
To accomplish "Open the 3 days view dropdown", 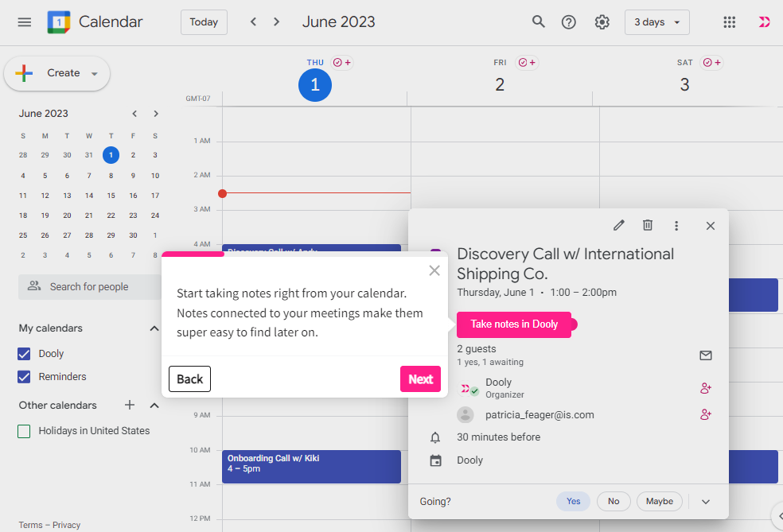I will [657, 22].
